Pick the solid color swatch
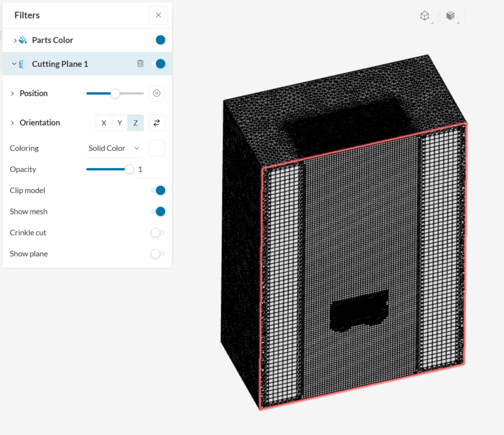Image resolution: width=504 pixels, height=435 pixels. point(156,148)
